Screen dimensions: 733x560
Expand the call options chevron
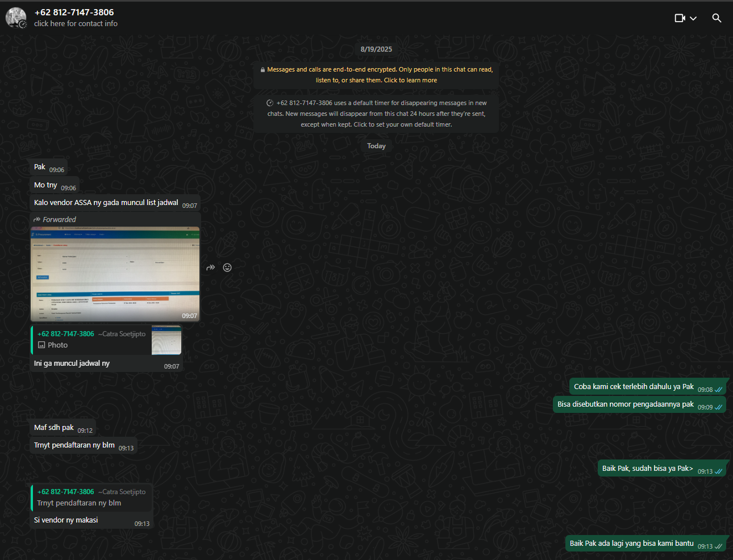point(693,18)
